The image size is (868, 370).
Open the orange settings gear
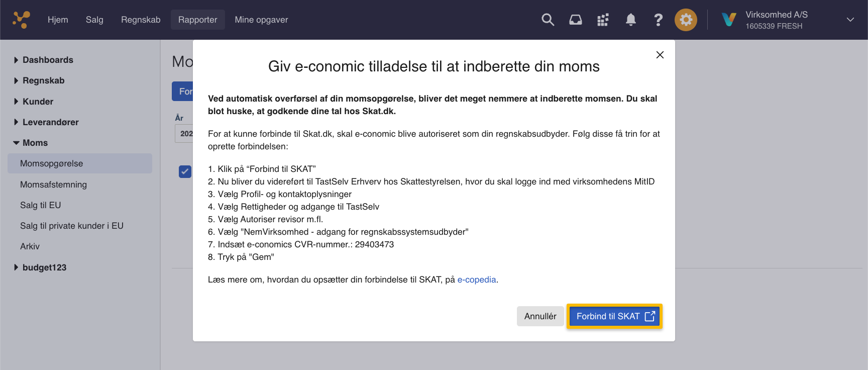click(686, 20)
